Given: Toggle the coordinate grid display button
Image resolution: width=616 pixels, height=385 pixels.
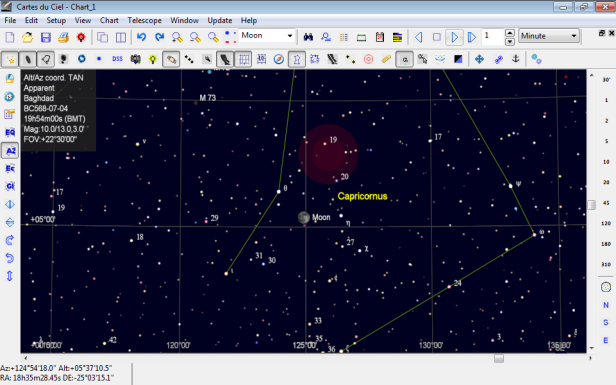Looking at the screenshot, I should (244, 59).
